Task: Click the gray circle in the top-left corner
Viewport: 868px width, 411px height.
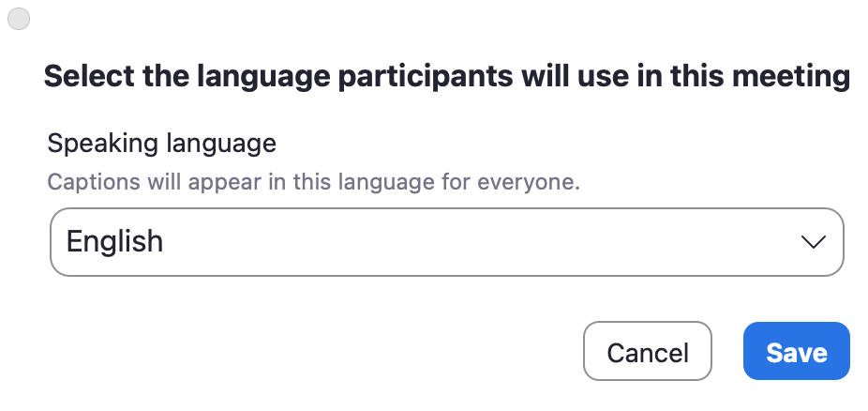Action: [18, 19]
